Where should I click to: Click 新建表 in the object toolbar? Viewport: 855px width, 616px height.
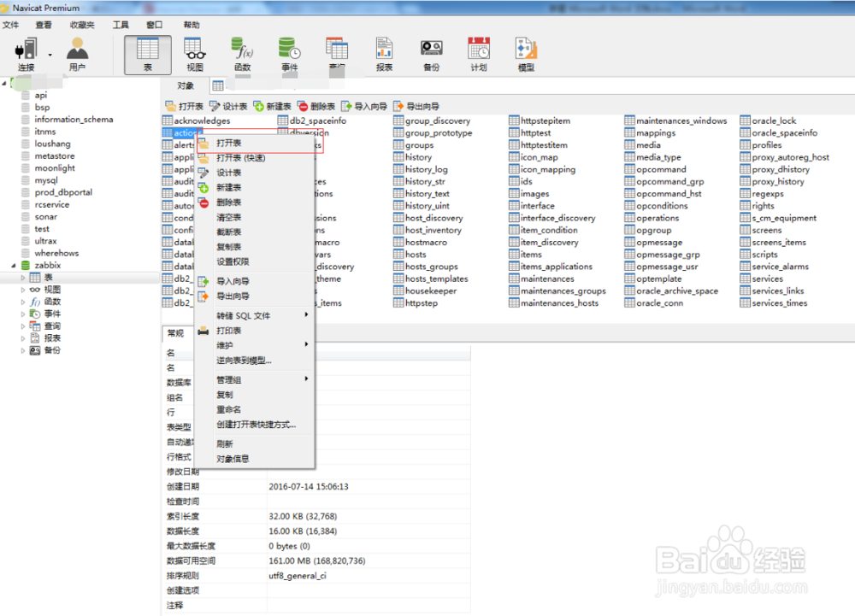coord(273,106)
